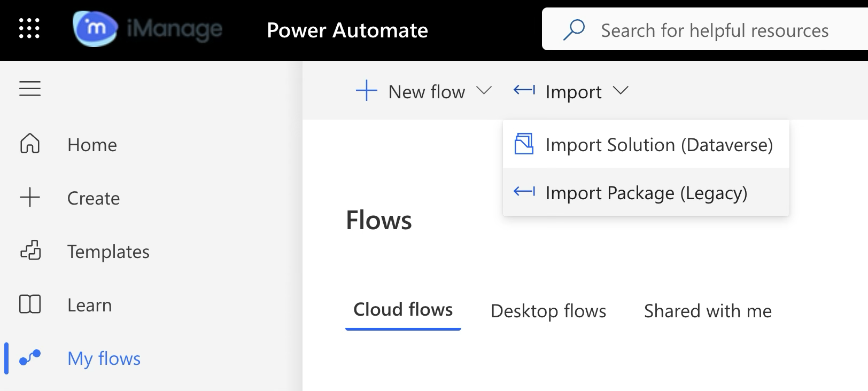
Task: Click the iManage logo
Action: (x=148, y=29)
